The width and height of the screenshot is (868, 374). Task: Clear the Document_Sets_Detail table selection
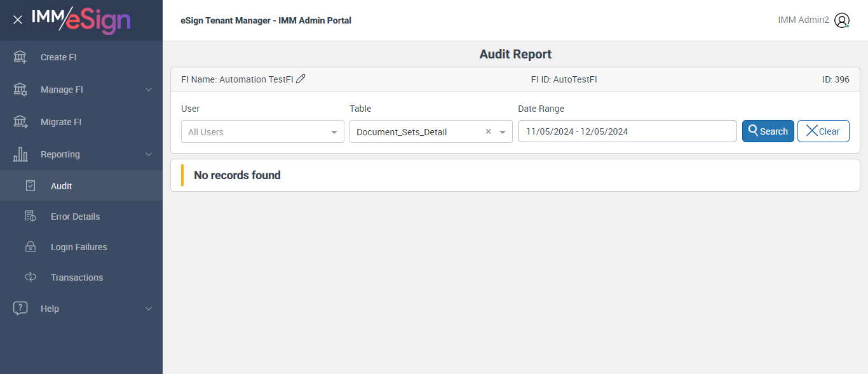488,132
